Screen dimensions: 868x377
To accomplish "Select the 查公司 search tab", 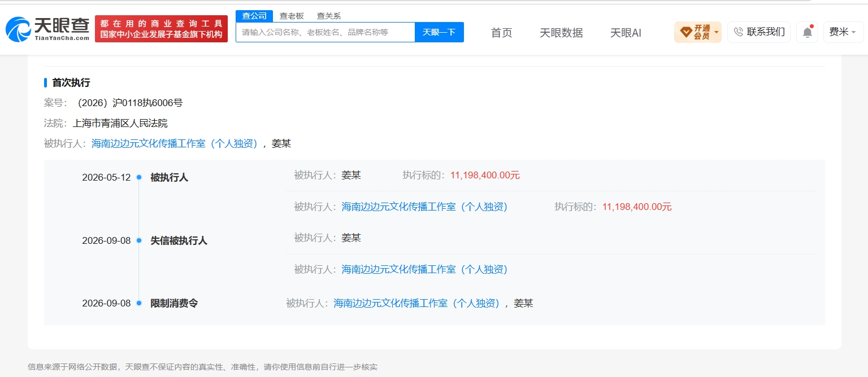I will point(254,16).
